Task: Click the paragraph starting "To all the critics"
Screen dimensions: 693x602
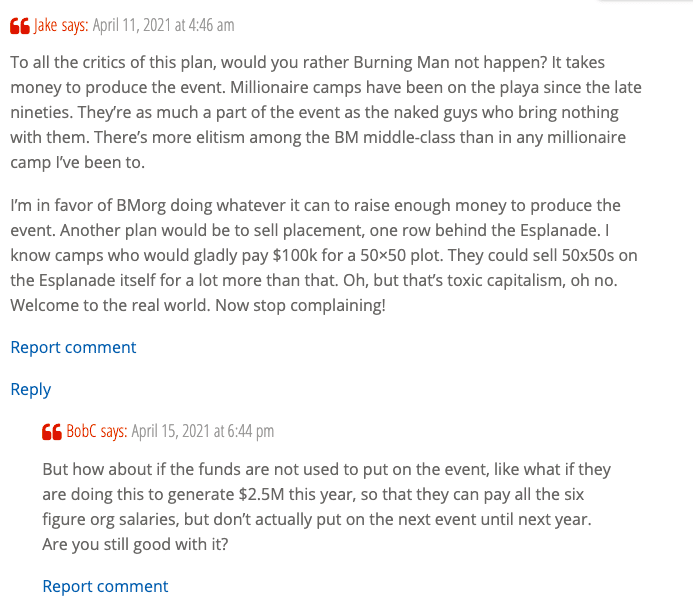Action: tap(326, 113)
